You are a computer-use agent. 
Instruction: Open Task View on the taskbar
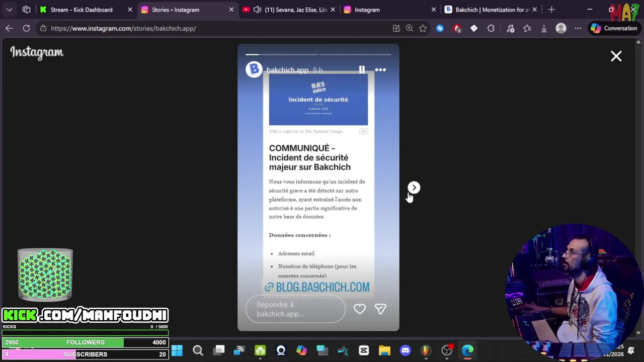219,350
